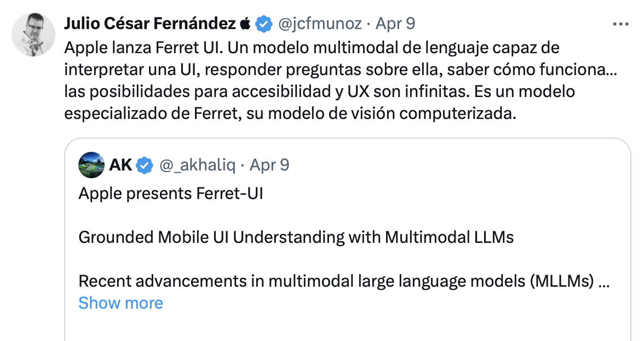This screenshot has width=644, height=341.
Task: Click the "Apple presents Ferret-UI" line
Action: point(171,194)
